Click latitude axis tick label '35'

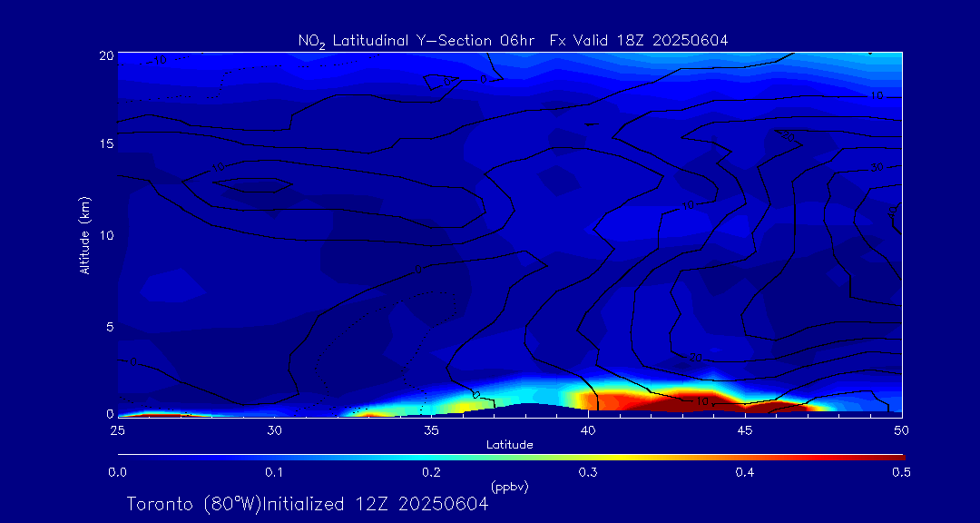431,430
